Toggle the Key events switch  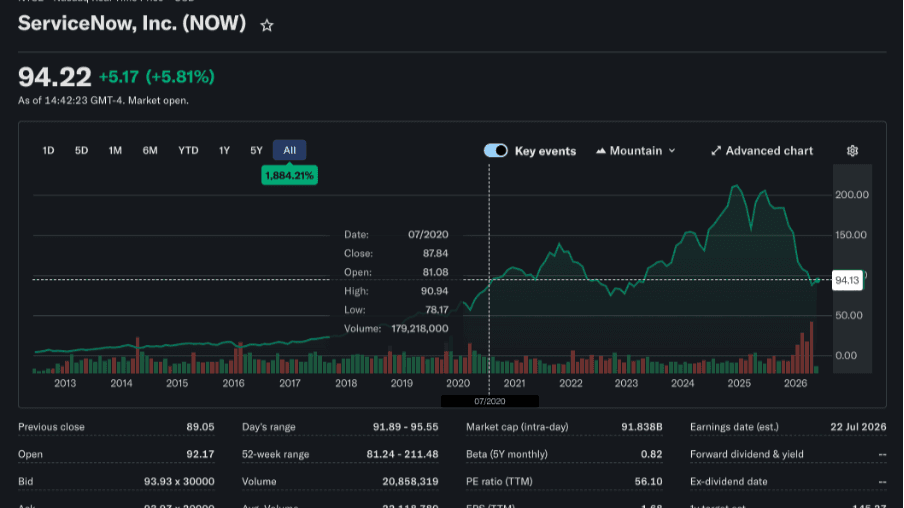point(495,150)
